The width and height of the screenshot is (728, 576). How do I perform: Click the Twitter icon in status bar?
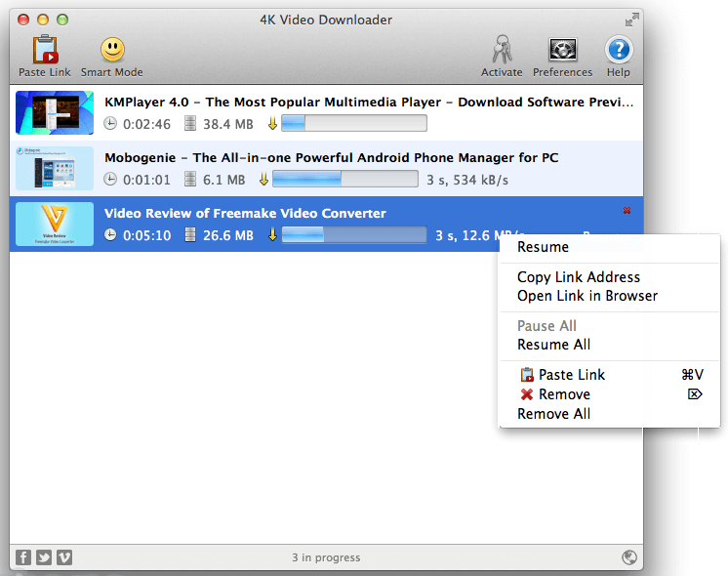pyautogui.click(x=44, y=557)
